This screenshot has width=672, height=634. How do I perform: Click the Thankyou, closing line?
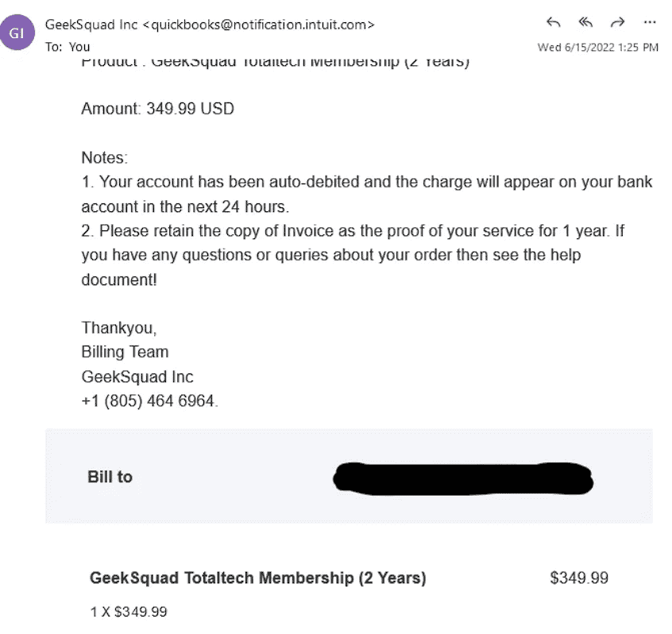tap(119, 328)
